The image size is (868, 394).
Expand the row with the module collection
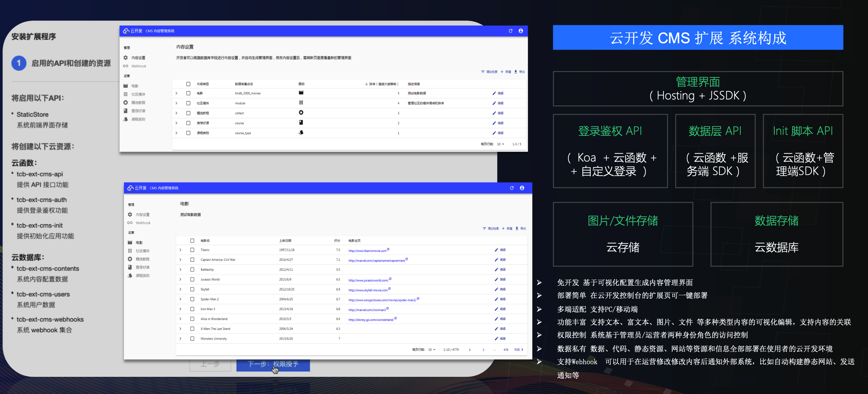click(176, 103)
